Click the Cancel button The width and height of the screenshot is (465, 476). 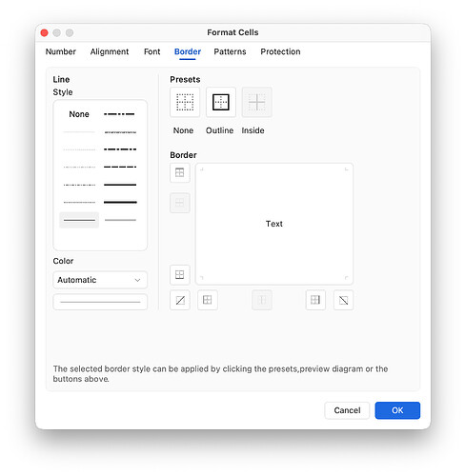347,410
